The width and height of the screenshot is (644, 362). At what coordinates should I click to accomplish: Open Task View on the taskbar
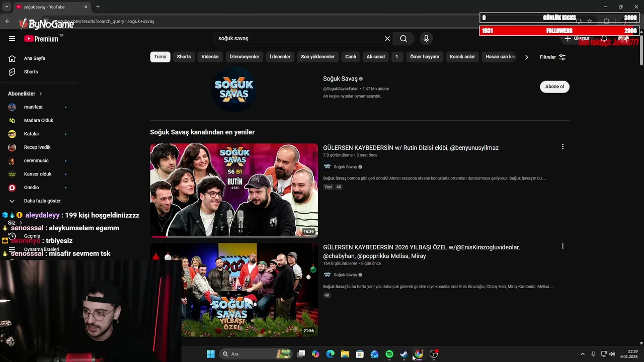coord(301,354)
